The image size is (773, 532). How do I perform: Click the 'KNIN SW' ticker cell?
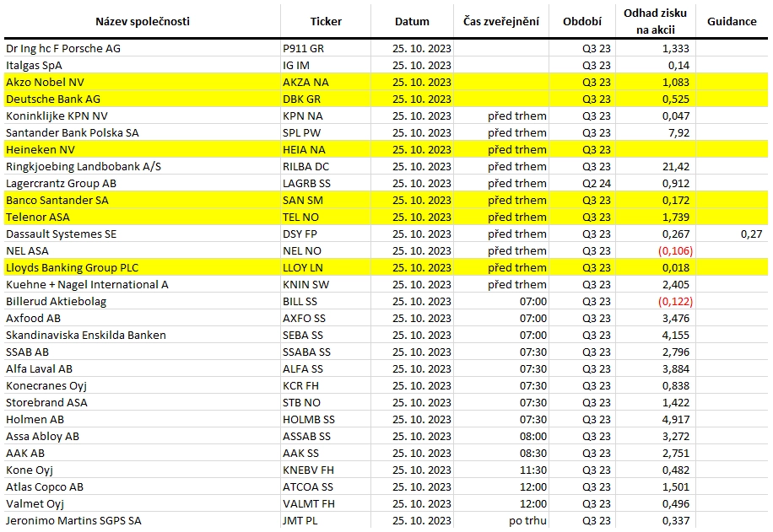click(326, 284)
